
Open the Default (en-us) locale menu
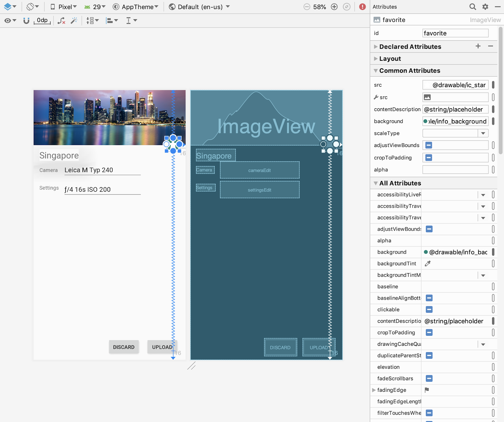(x=200, y=7)
